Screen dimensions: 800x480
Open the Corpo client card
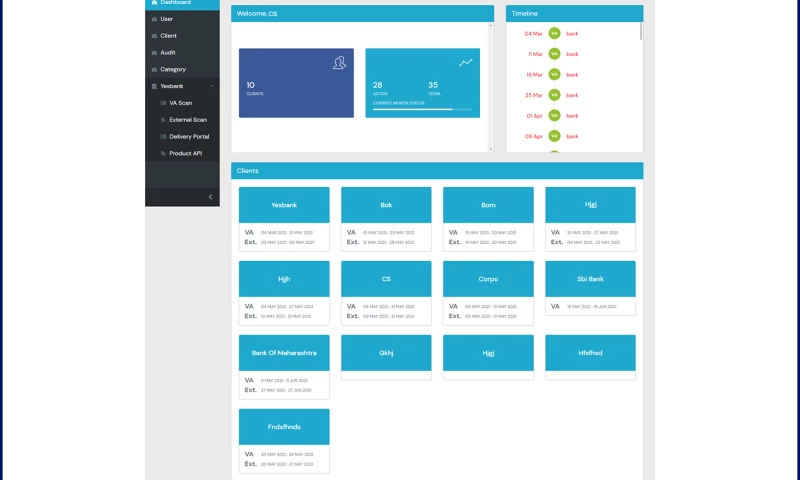488,293
